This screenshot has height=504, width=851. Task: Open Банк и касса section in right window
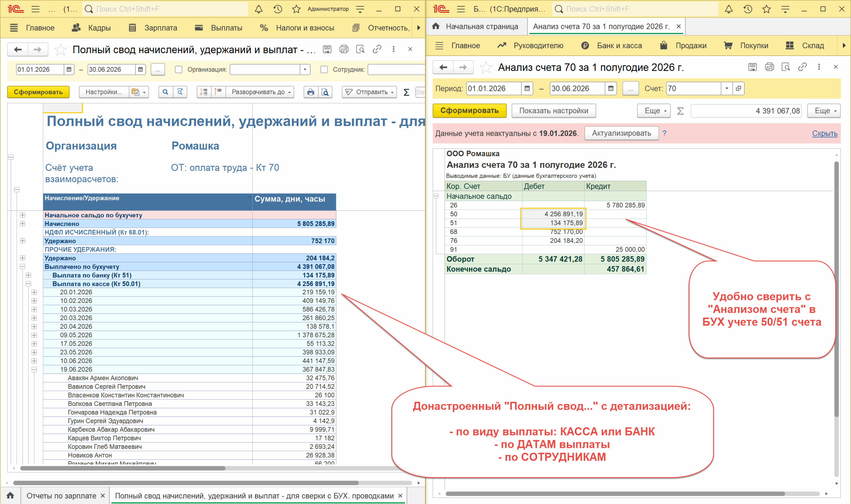[612, 46]
